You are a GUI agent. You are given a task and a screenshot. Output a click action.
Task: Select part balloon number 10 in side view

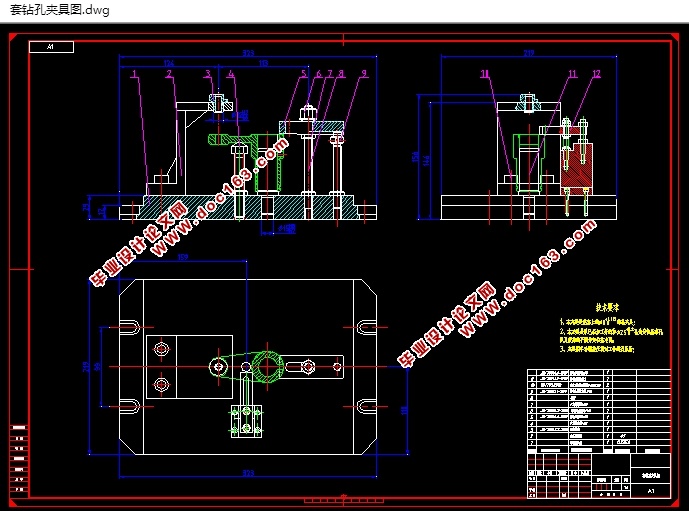point(484,74)
